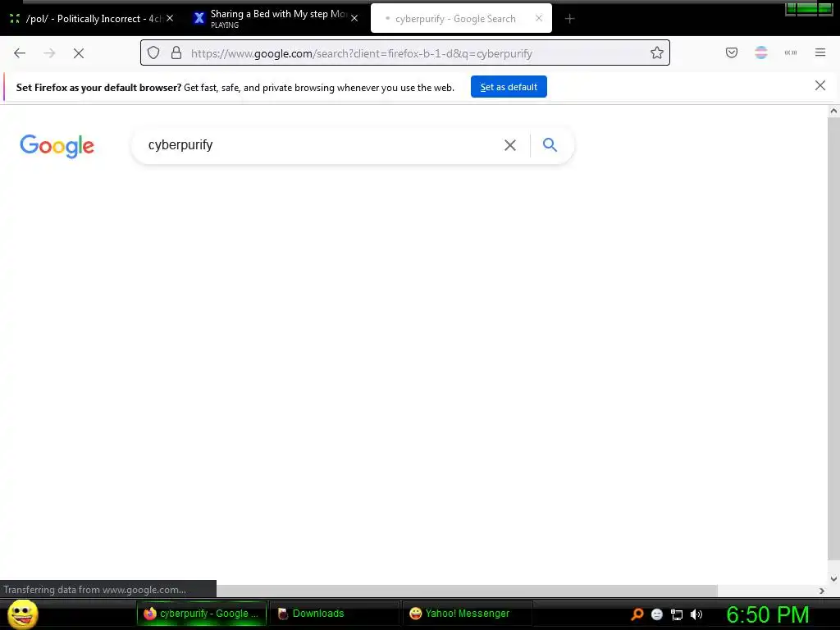The height and width of the screenshot is (630, 840).
Task: Open network tray icon
Action: point(677,615)
